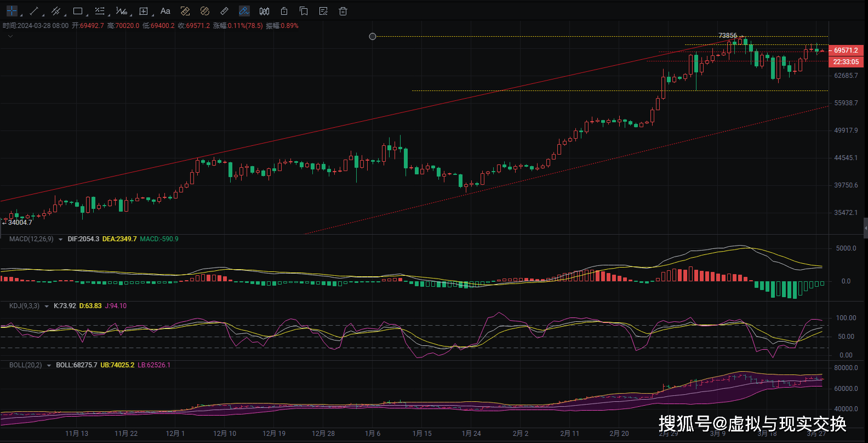Select the plain white ruler tool
This screenshot has height=443, width=868.
(x=225, y=11)
